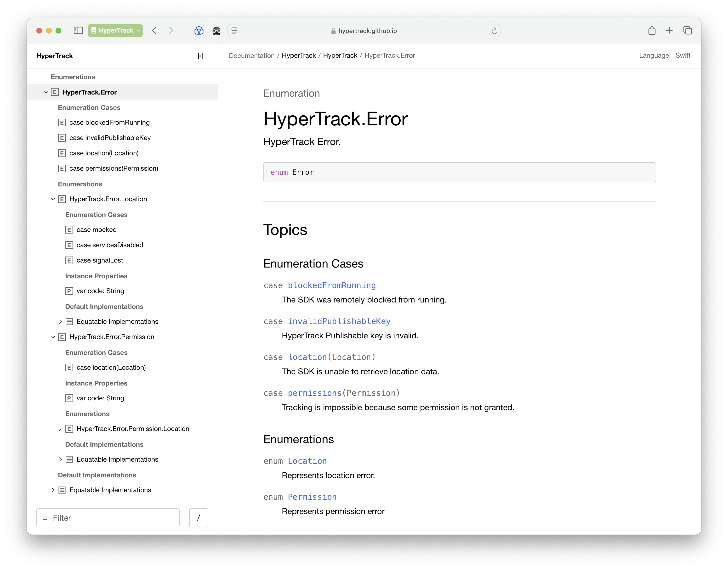728x570 pixels.
Task: Open the location(Location) case link
Action: [x=307, y=357]
